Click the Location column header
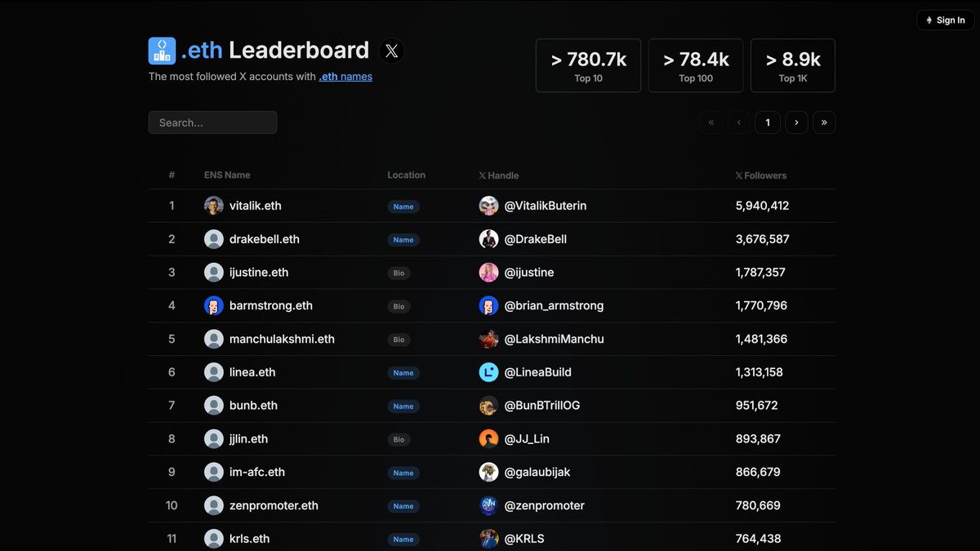Viewport: 980px width, 551px height. [407, 175]
